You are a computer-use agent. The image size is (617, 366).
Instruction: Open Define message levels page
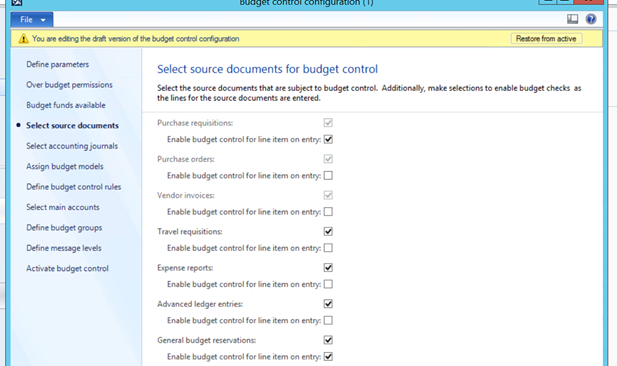tap(64, 248)
